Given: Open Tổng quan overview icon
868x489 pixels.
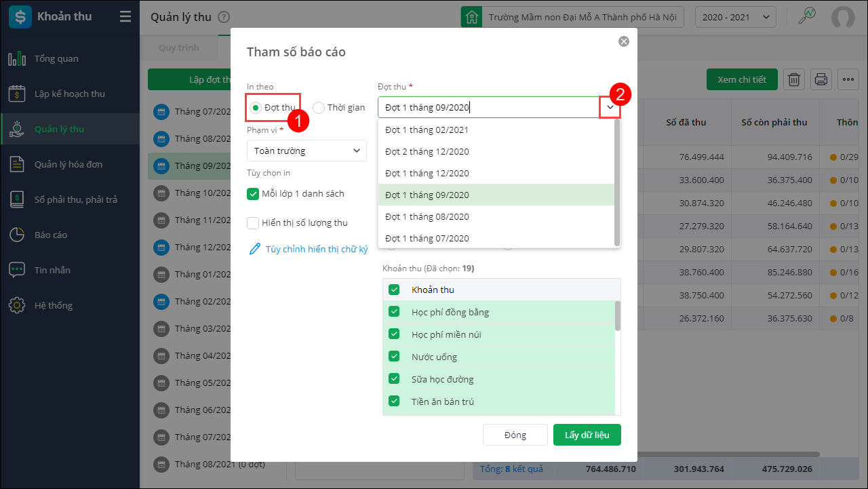Looking at the screenshot, I should click(17, 59).
